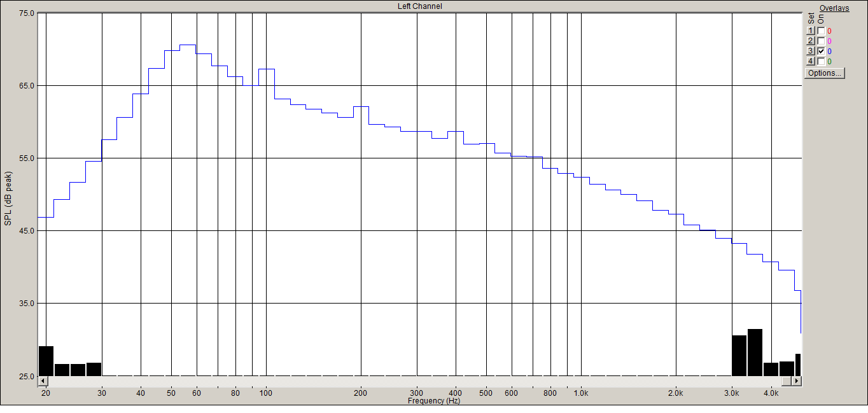Click the 4.0k frequency axis label

point(771,394)
